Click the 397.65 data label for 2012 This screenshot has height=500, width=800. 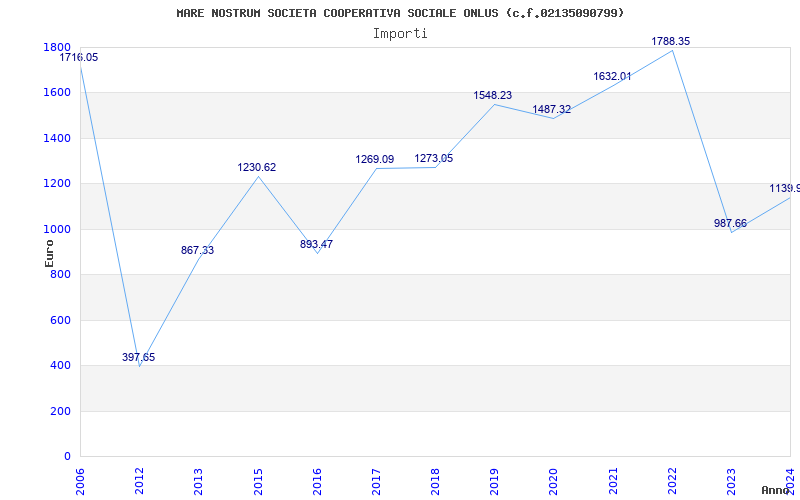(x=138, y=358)
